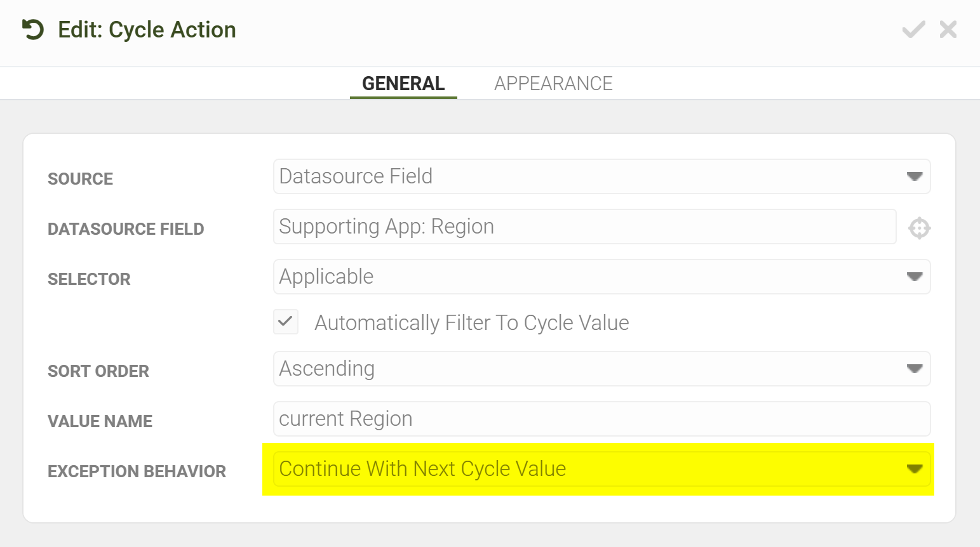Select the GENERAL tab
This screenshot has width=980, height=547.
(403, 83)
